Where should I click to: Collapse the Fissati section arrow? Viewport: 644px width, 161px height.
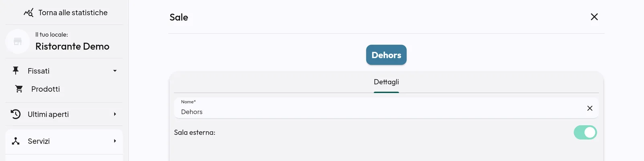[x=115, y=71]
